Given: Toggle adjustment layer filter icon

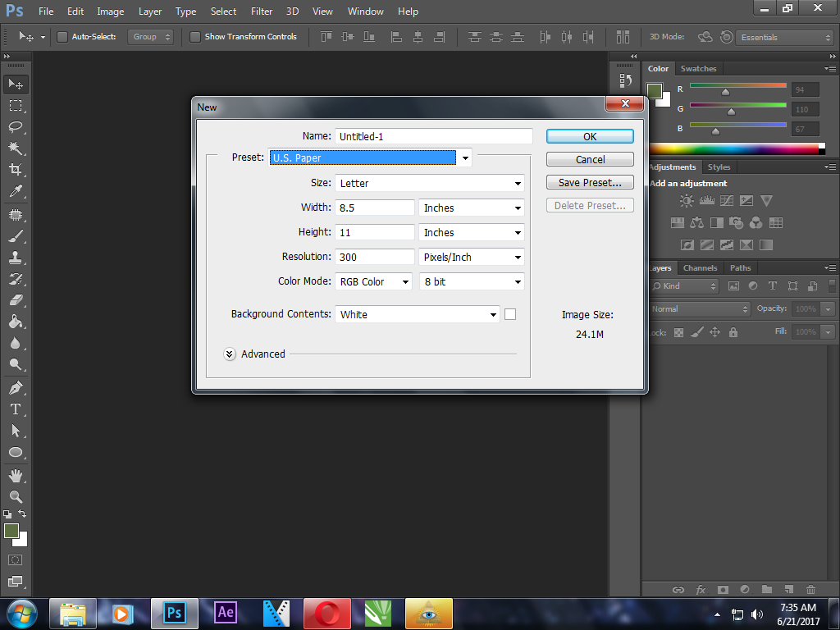Looking at the screenshot, I should coord(753,286).
